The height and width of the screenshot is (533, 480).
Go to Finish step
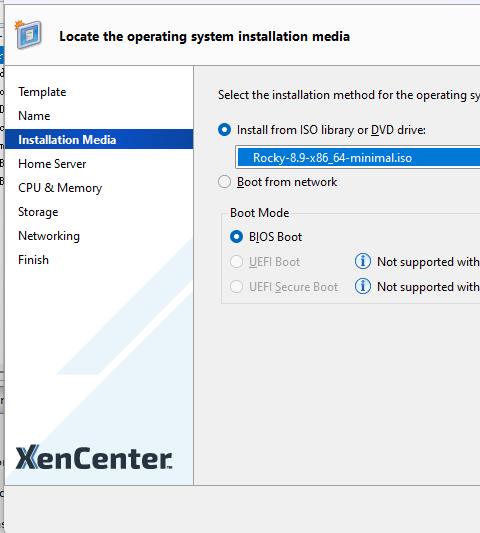click(x=33, y=260)
